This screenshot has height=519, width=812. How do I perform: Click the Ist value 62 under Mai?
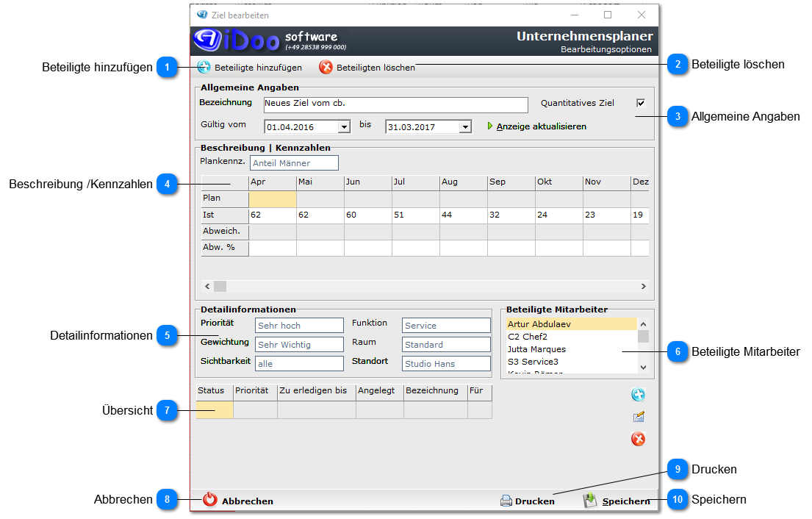320,215
